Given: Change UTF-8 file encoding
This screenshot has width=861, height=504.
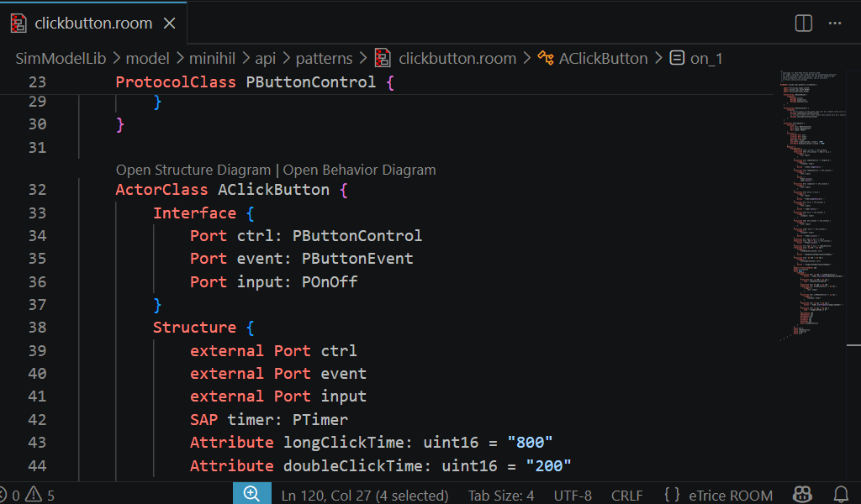Looking at the screenshot, I should point(572,496).
